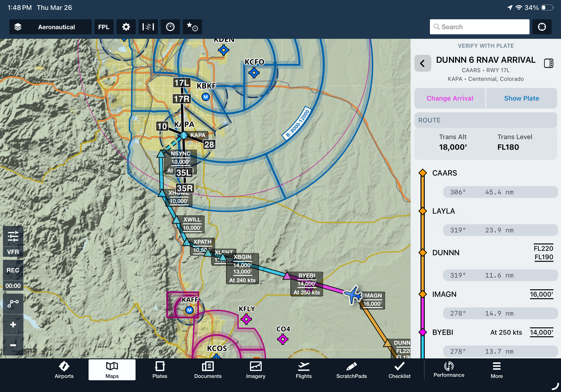This screenshot has height=392, width=561.
Task: Toggle the VFR map mode
Action: click(x=13, y=252)
